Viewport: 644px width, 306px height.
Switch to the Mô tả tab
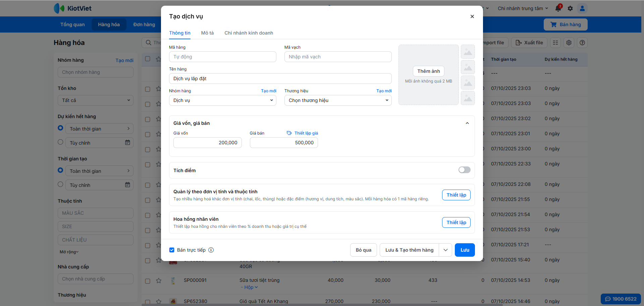207,33
